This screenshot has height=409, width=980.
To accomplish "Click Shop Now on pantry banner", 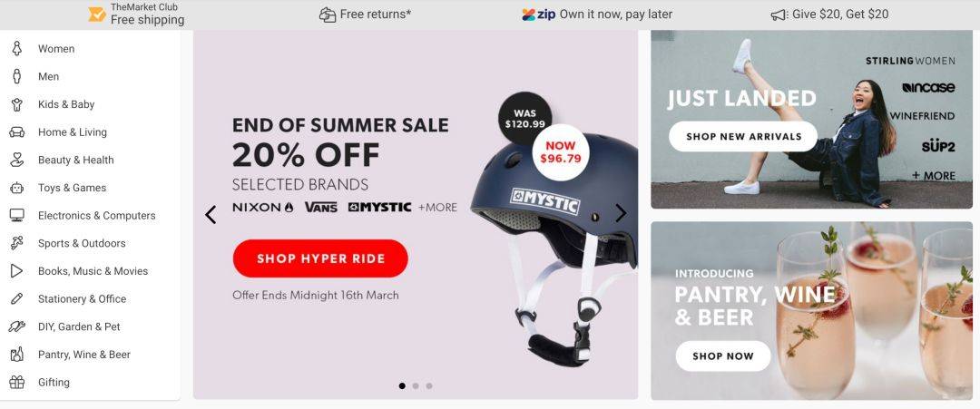I will click(x=723, y=355).
